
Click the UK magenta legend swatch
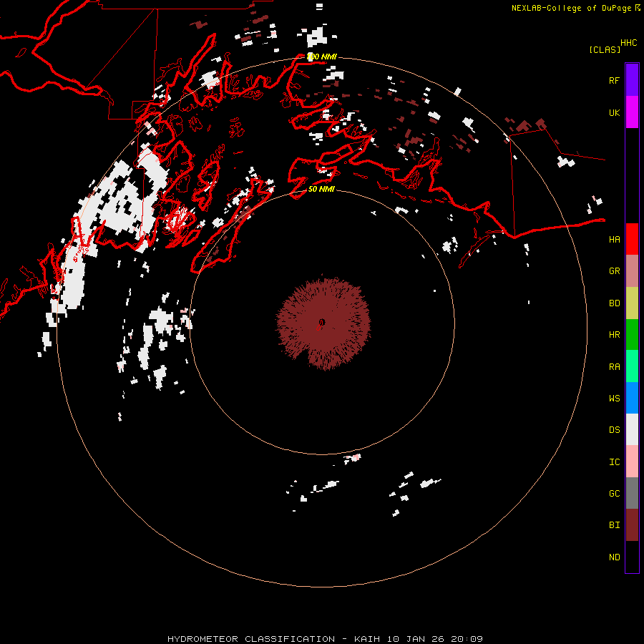632,112
